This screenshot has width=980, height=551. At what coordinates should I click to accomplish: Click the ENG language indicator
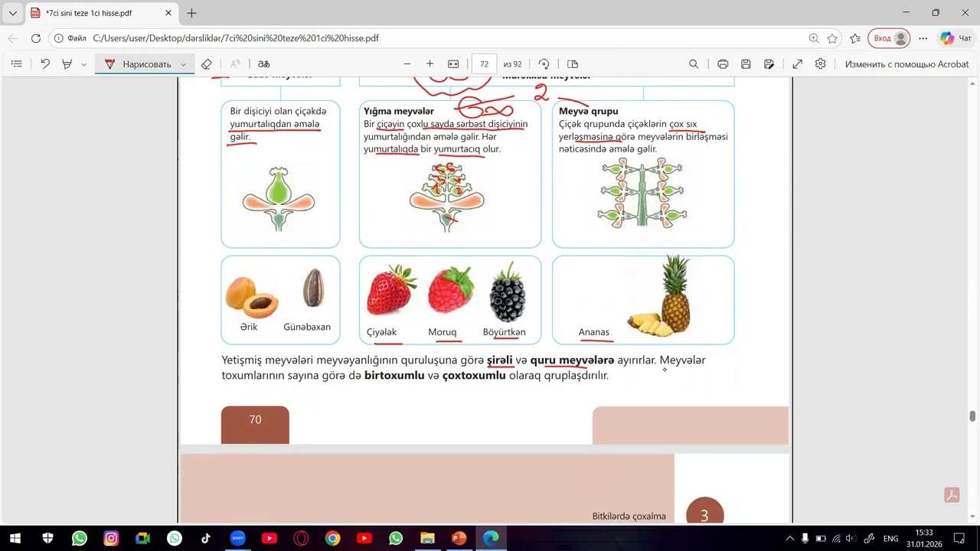(890, 538)
